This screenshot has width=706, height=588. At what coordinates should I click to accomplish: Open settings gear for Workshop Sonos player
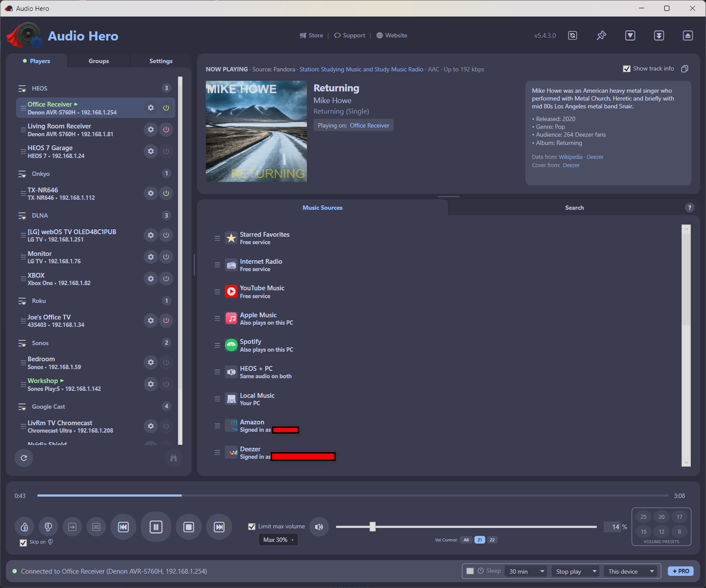(151, 384)
